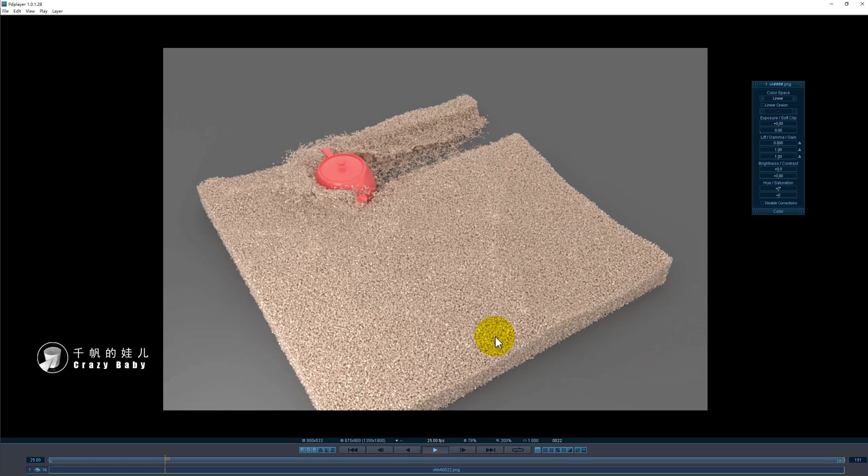
Task: Select previous layer arrow beside vA####.png
Action: point(756,85)
